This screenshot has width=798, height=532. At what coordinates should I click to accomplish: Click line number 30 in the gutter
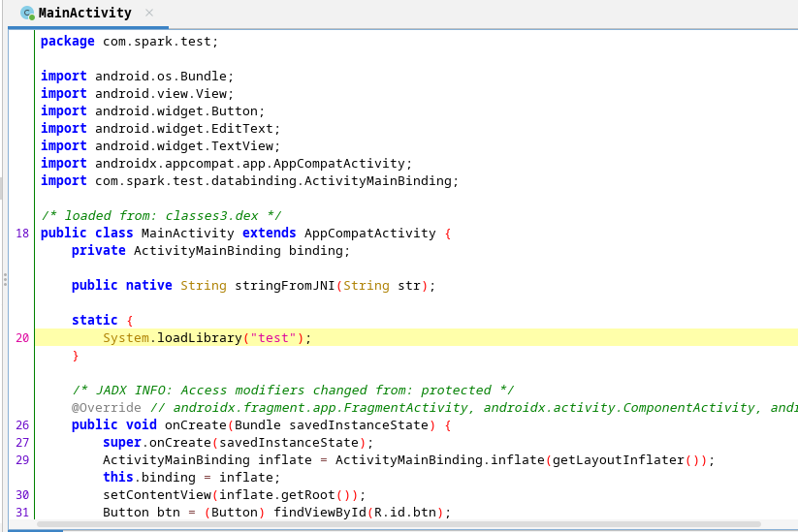[x=22, y=495]
